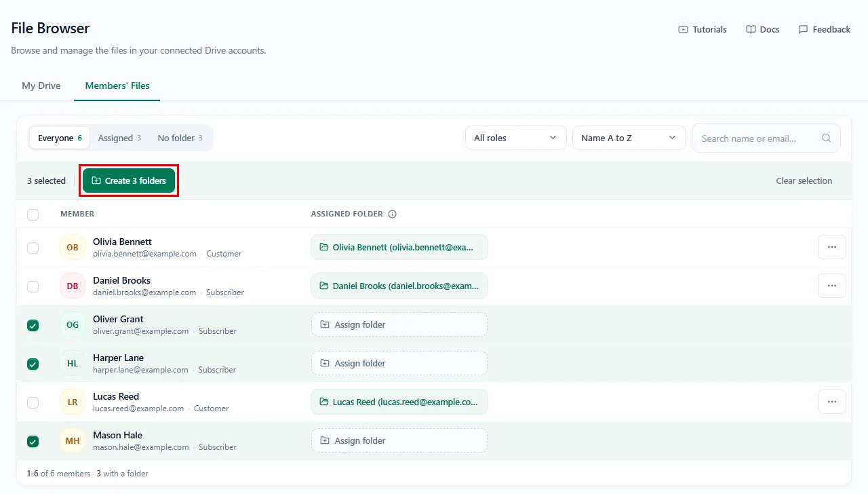Click the File Browser page title
The height and width of the screenshot is (494, 868).
[x=50, y=28]
